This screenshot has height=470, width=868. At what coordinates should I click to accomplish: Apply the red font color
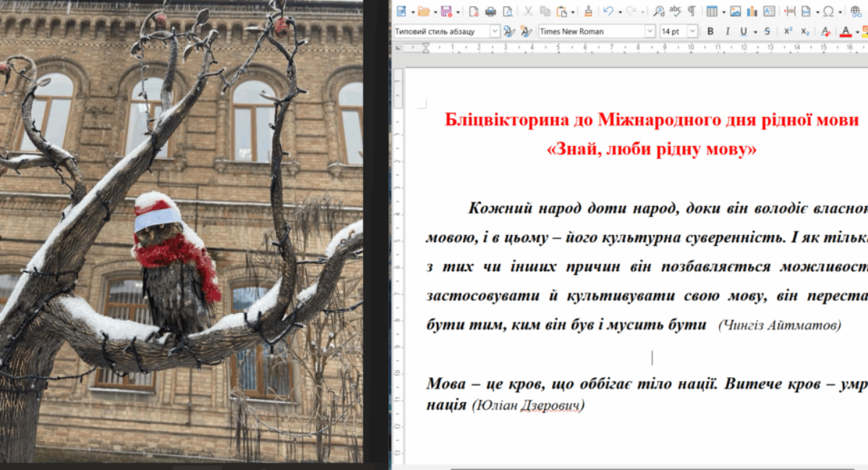coord(846,32)
